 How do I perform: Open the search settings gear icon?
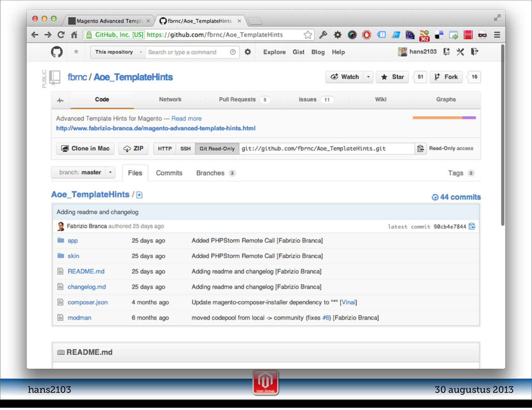click(248, 52)
